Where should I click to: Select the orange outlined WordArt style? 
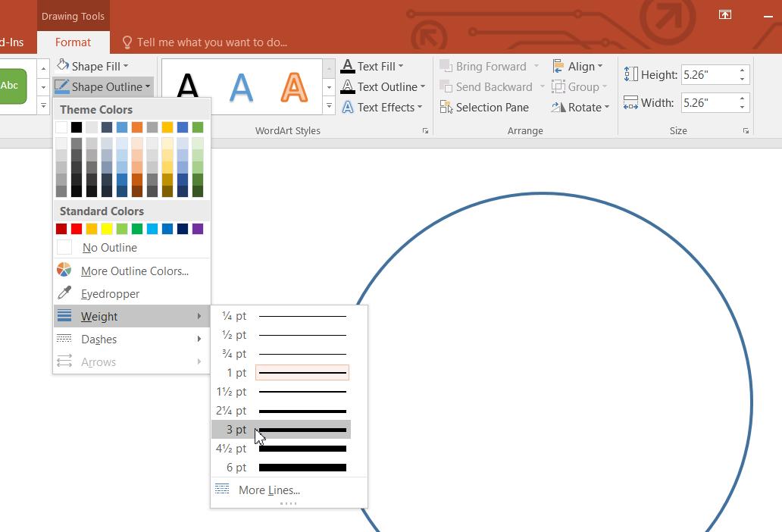pos(294,86)
